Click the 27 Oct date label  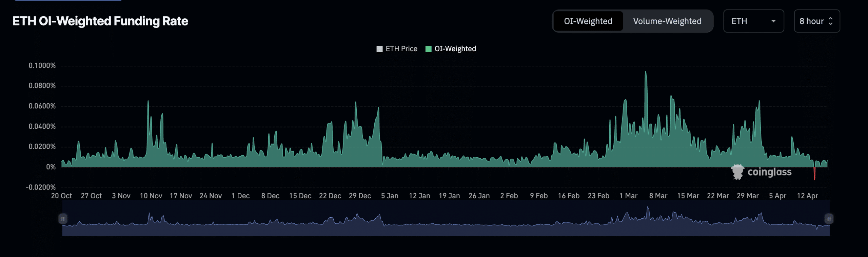pyautogui.click(x=91, y=196)
